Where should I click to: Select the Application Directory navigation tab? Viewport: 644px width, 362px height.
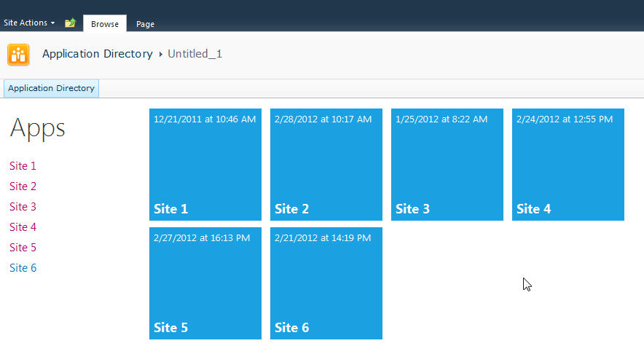coord(51,88)
